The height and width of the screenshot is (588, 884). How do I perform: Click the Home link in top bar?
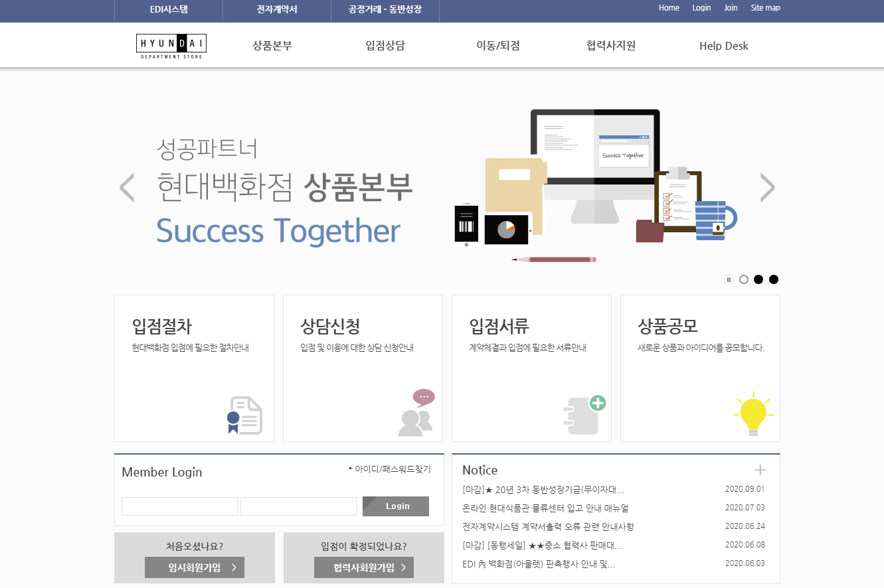[669, 8]
